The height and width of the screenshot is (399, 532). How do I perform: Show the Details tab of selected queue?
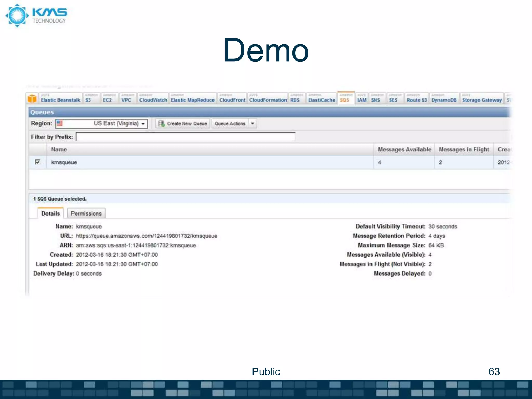coord(51,213)
